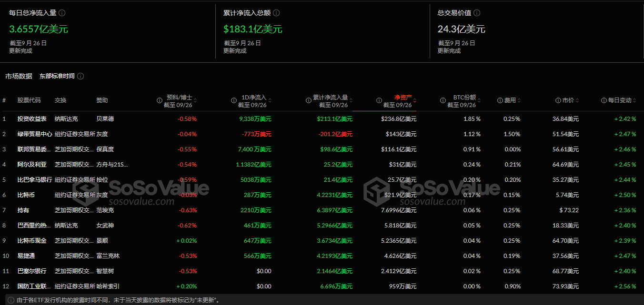Click info icon before 每日变动 header

pos(604,100)
